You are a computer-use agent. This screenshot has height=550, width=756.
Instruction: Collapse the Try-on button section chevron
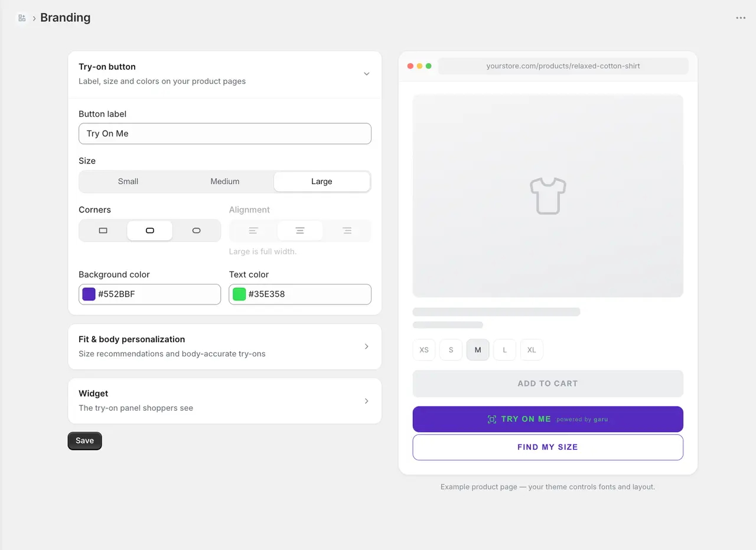[367, 74]
